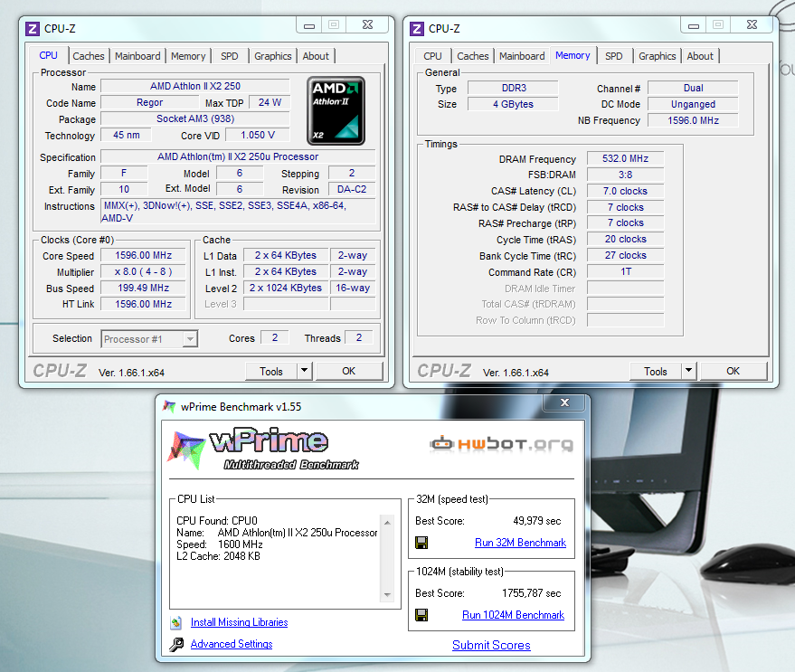Minimize the left CPU-Z window

[x=309, y=25]
